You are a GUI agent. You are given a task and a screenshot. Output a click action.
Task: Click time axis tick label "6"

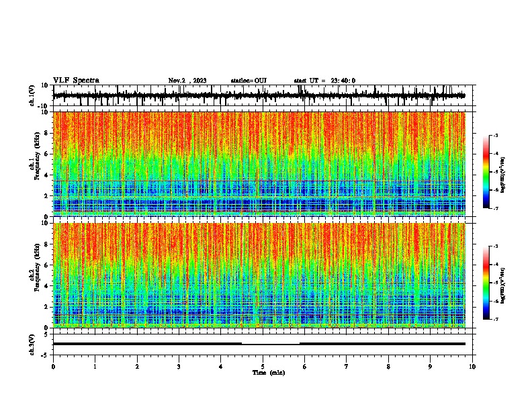[304, 367]
